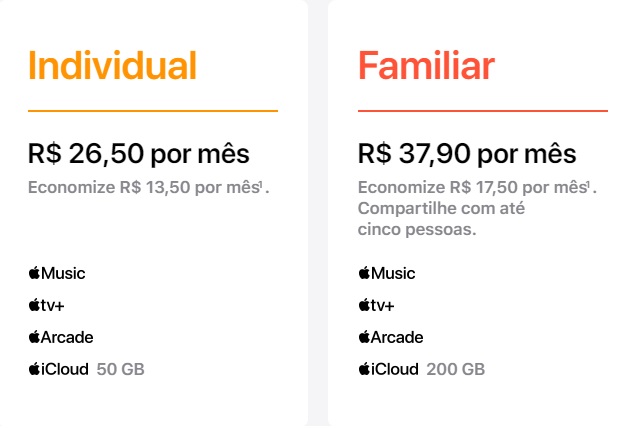Click the iCloud logo in Familiar plan
The height and width of the screenshot is (428, 625).
click(x=389, y=369)
